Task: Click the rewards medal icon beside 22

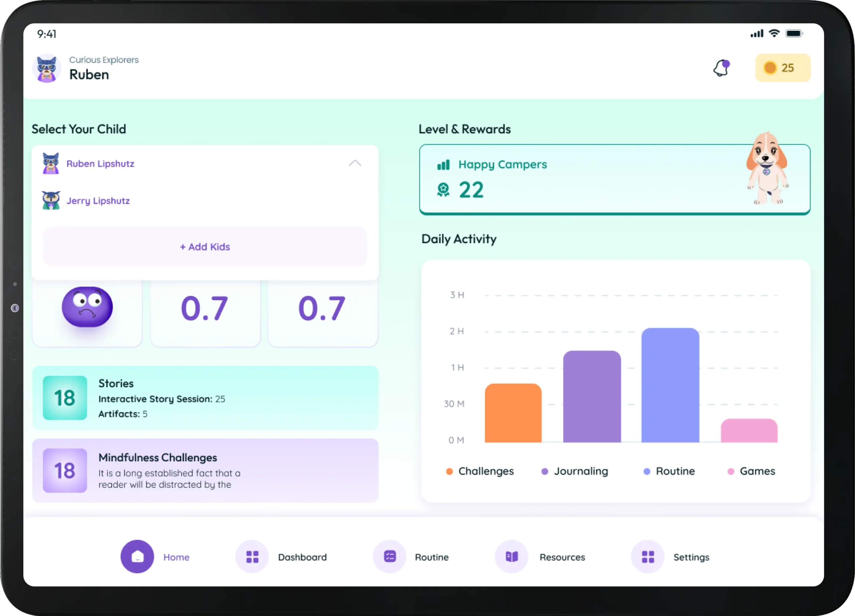Action: (x=443, y=190)
